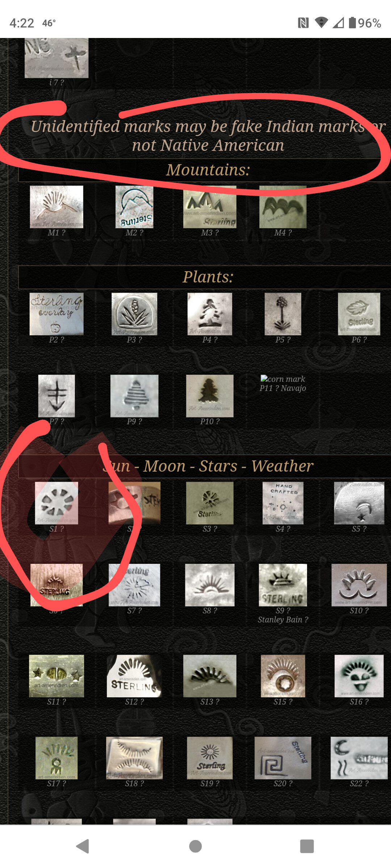Open the S5 crescent moon star mark

click(359, 503)
